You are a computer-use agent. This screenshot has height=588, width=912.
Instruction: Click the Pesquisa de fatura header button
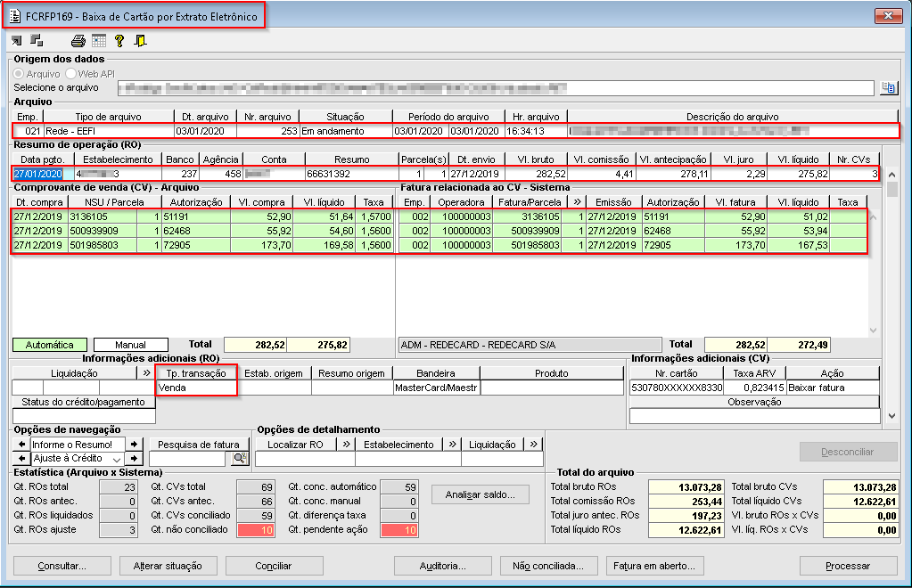coord(199,445)
